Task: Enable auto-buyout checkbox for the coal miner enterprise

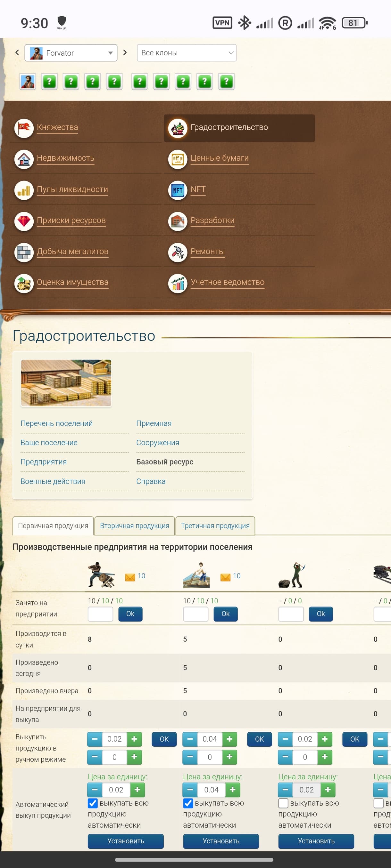Action: click(x=283, y=803)
